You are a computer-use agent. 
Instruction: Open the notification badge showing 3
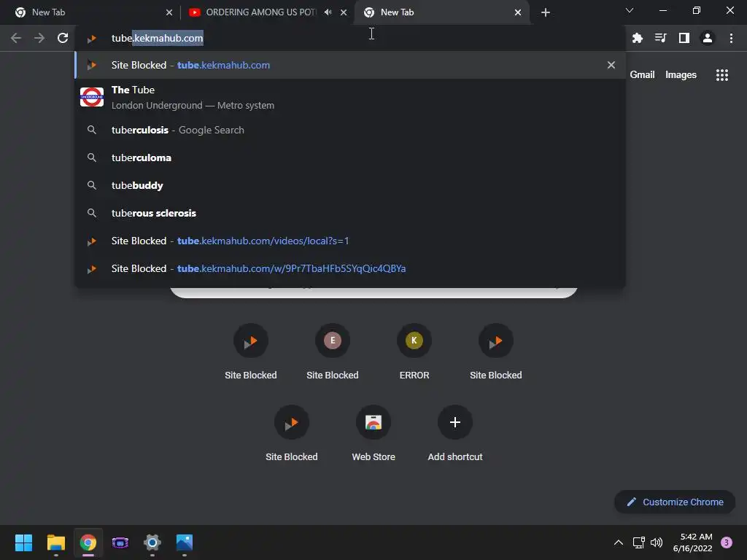pyautogui.click(x=727, y=542)
